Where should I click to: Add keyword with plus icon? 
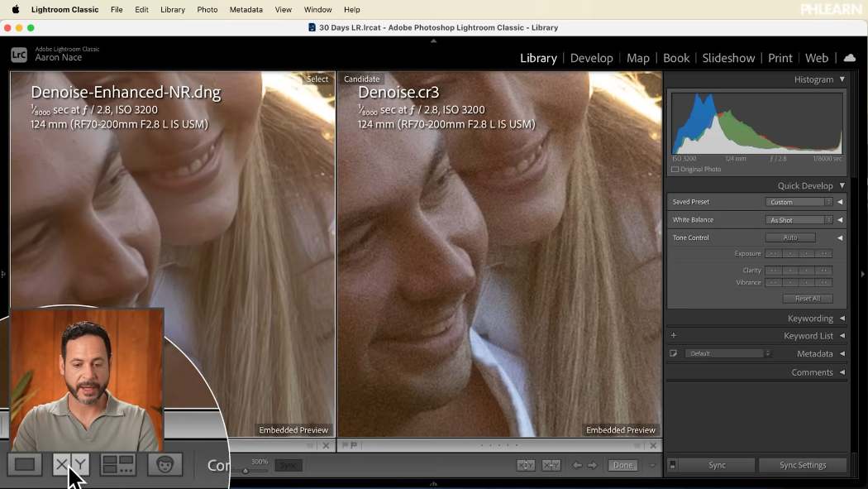tap(674, 335)
